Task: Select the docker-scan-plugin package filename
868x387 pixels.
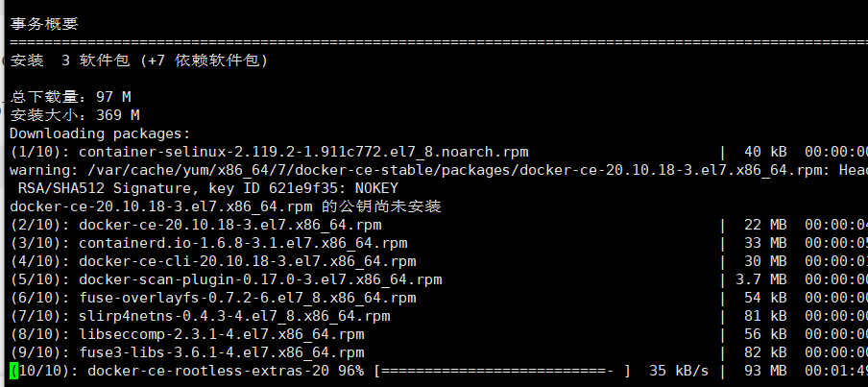Action: coord(260,279)
